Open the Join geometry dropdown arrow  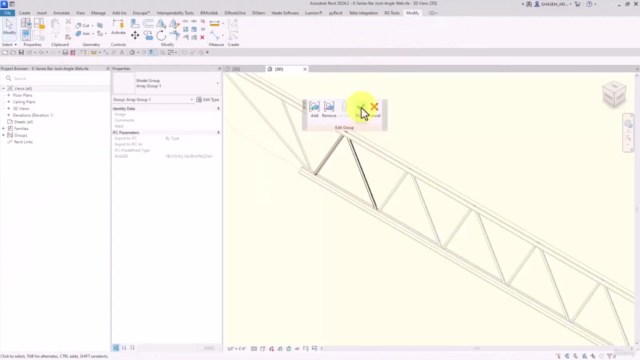point(93,33)
